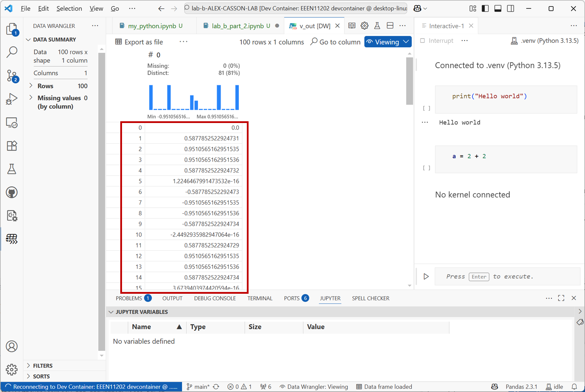This screenshot has height=392, width=585.
Task: Open the GitHub view in activity bar
Action: [12, 192]
